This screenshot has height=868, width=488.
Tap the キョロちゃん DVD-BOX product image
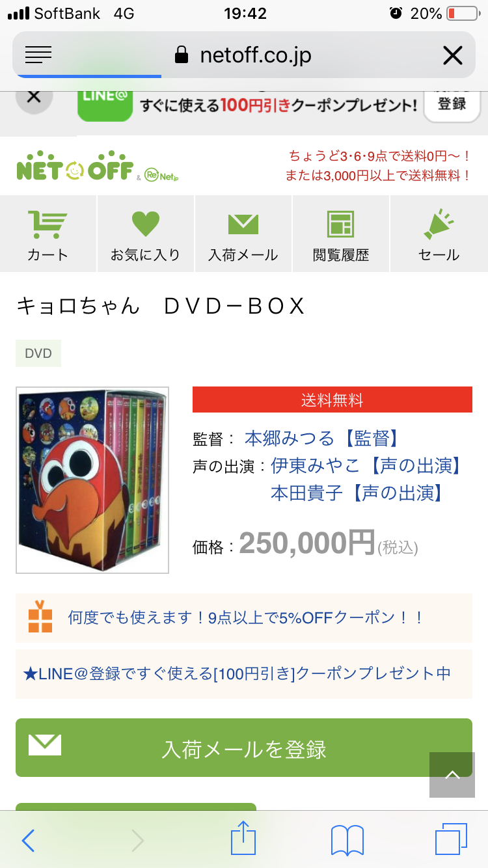(x=92, y=480)
